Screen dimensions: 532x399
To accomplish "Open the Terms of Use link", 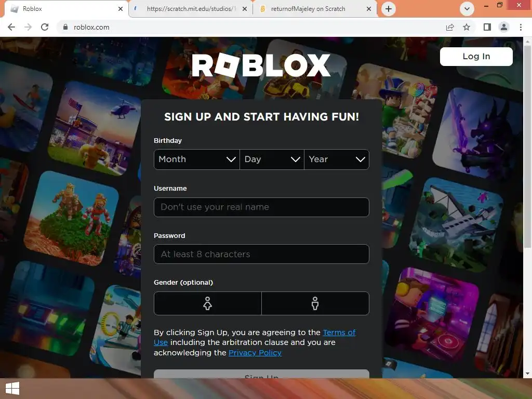I will tap(339, 332).
